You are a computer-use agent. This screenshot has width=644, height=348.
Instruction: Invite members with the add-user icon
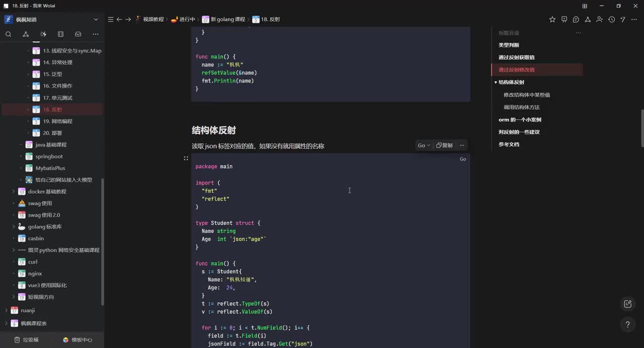[599, 19]
